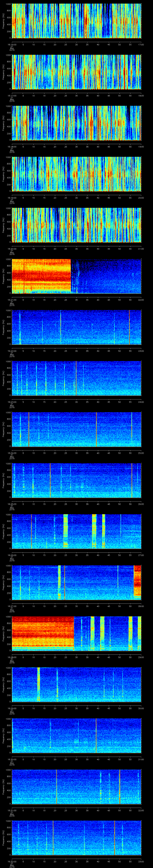
Task: Click the large red noise block in 16:28:00 spectrogram
Action: coord(43,633)
